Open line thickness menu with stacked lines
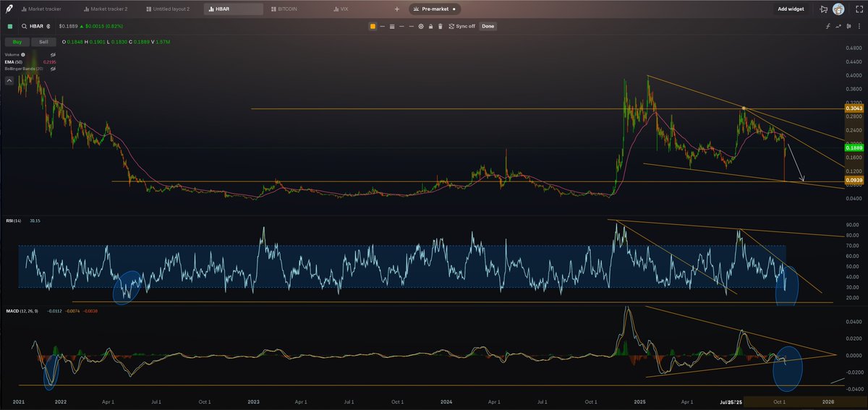 pyautogui.click(x=392, y=26)
